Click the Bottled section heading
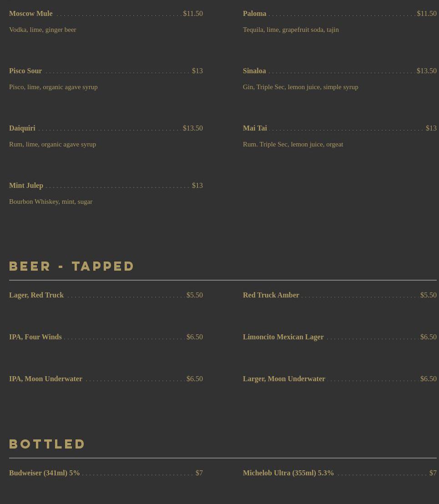Viewport: 439px width, 504px height. (x=47, y=444)
